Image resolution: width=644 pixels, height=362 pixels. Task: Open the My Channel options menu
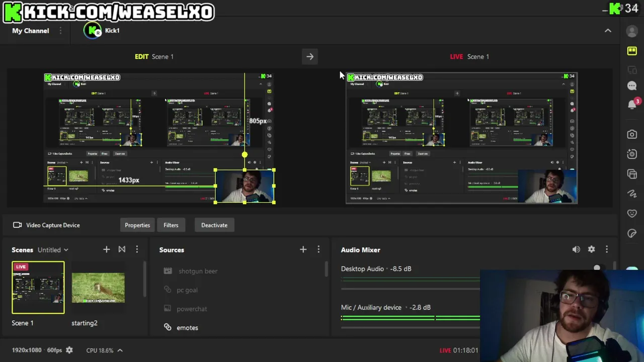tap(60, 31)
